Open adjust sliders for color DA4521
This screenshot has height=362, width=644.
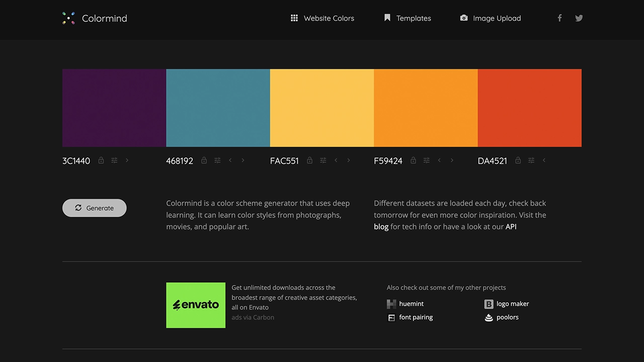531,160
